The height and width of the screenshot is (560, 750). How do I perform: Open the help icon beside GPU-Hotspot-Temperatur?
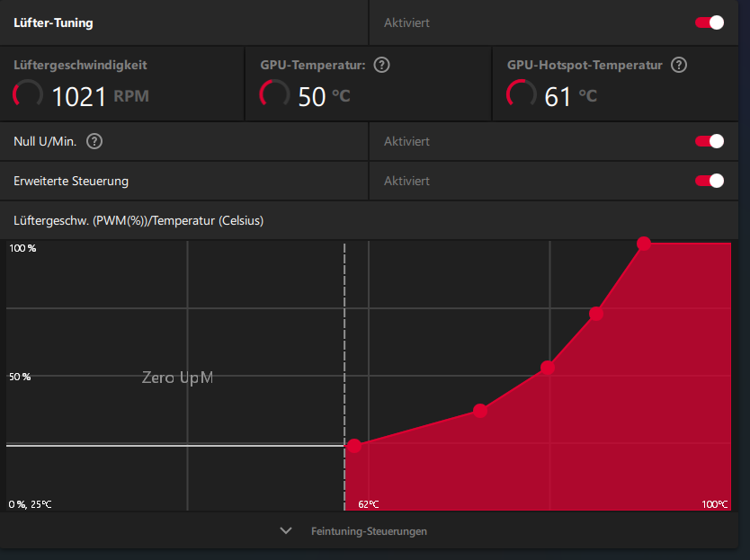tap(679, 65)
